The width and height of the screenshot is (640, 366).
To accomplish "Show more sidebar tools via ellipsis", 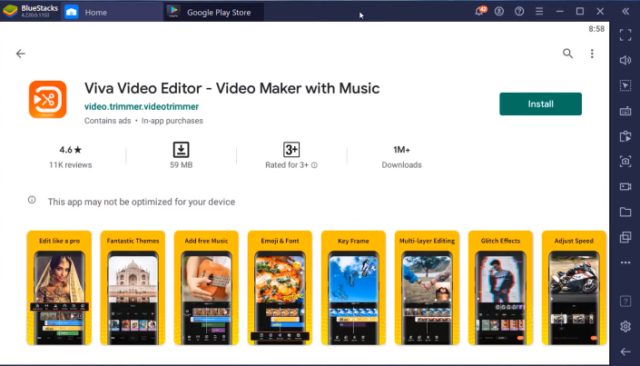I will pos(625,263).
